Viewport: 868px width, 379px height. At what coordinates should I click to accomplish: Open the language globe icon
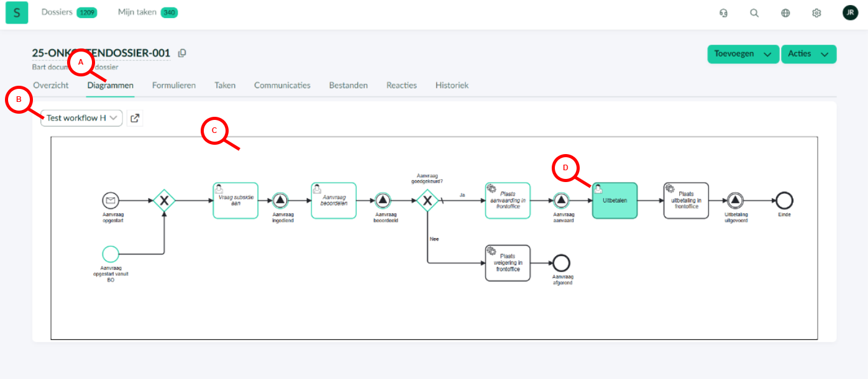785,13
